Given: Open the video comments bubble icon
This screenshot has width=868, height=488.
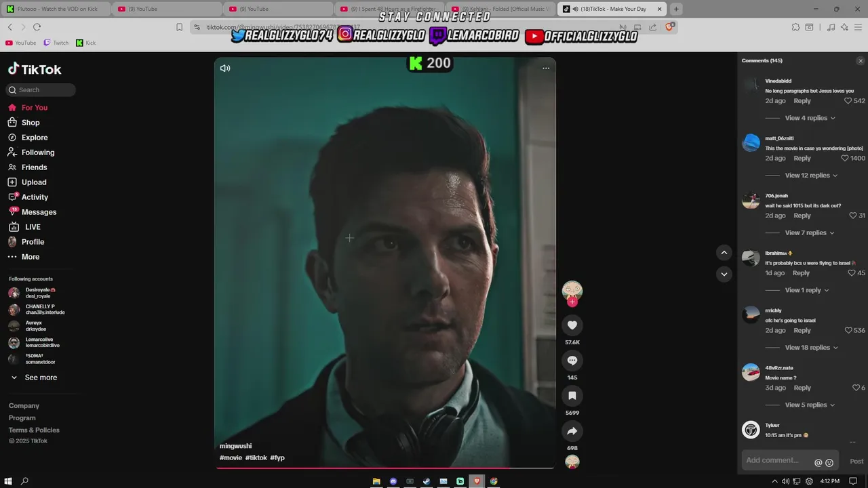Looking at the screenshot, I should 572,361.
